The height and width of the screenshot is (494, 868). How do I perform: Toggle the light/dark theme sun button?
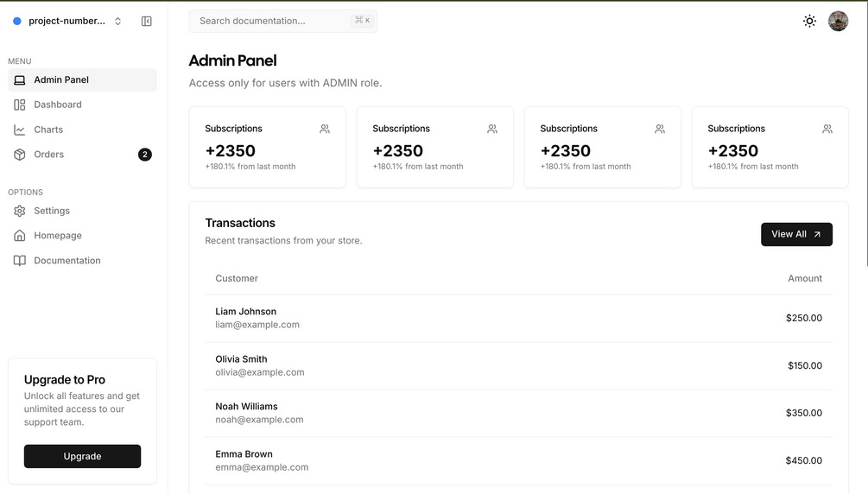coord(809,21)
